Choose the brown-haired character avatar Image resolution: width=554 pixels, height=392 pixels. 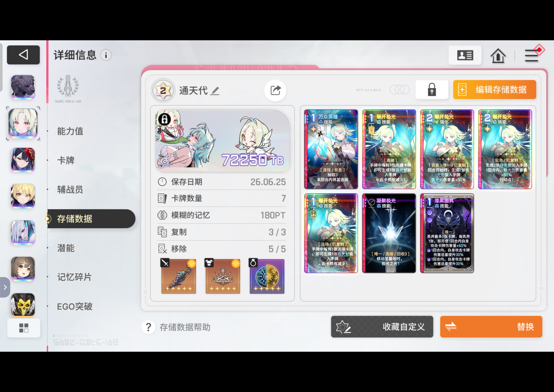pos(23,269)
